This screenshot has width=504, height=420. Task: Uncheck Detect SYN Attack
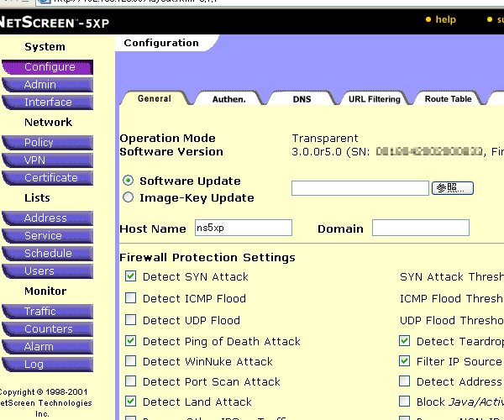click(x=130, y=276)
